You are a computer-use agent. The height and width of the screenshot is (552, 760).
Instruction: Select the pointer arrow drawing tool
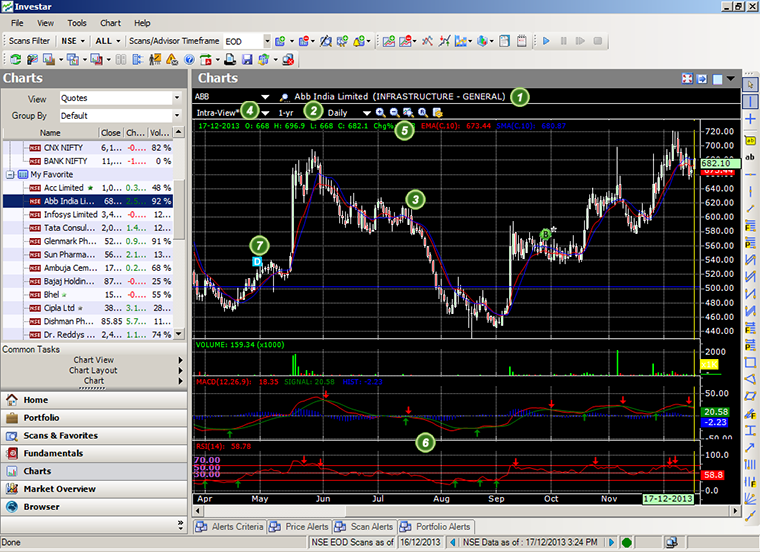tap(750, 85)
